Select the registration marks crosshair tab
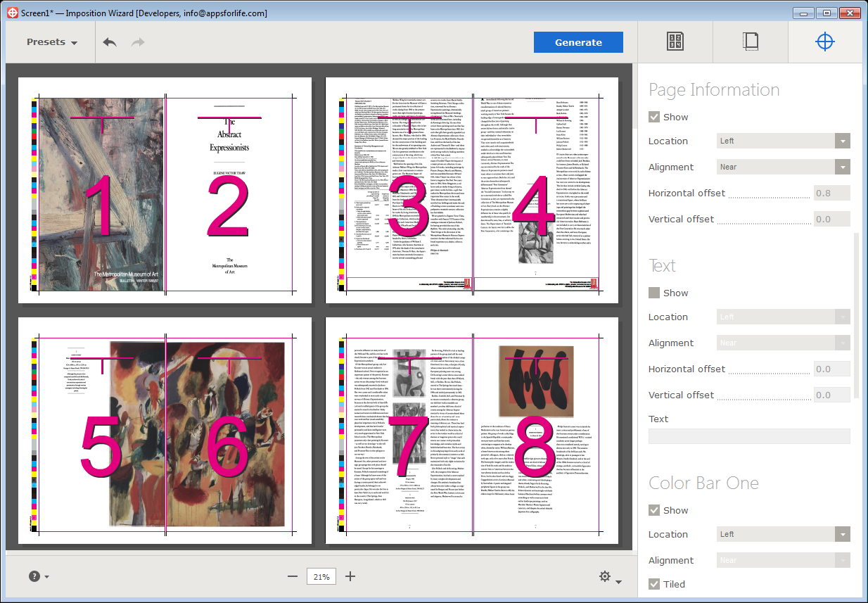This screenshot has width=868, height=603. [824, 42]
